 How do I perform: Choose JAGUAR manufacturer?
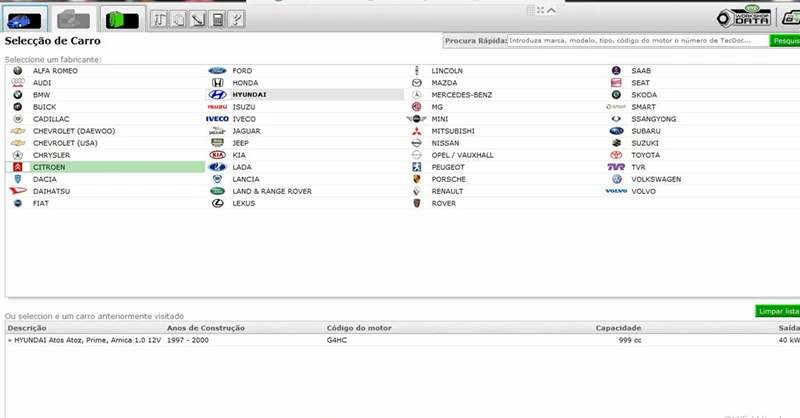tap(246, 131)
